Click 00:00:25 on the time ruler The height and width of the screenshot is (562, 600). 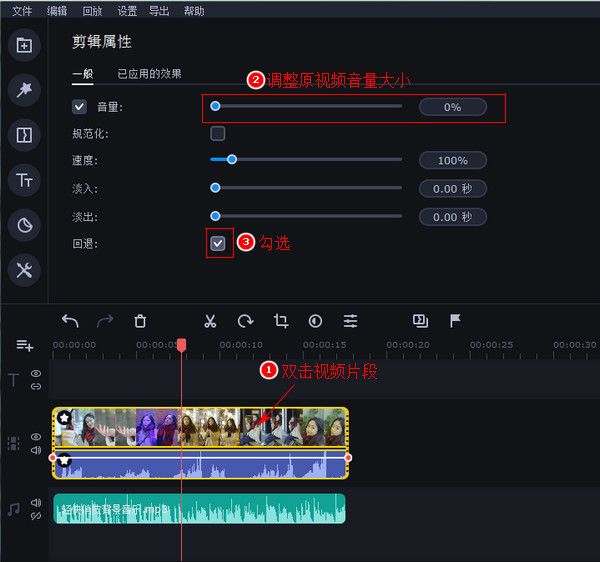[x=491, y=345]
